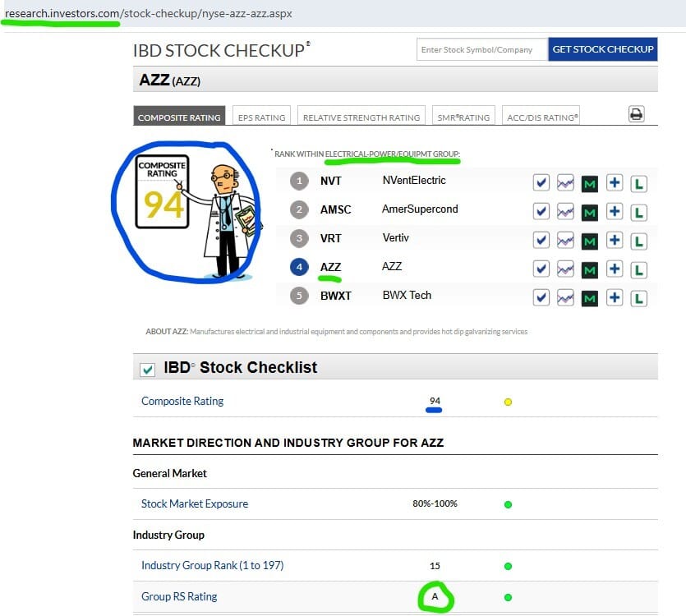Open the Stock Market Exposure link
This screenshot has height=616, width=686.
pos(195,503)
